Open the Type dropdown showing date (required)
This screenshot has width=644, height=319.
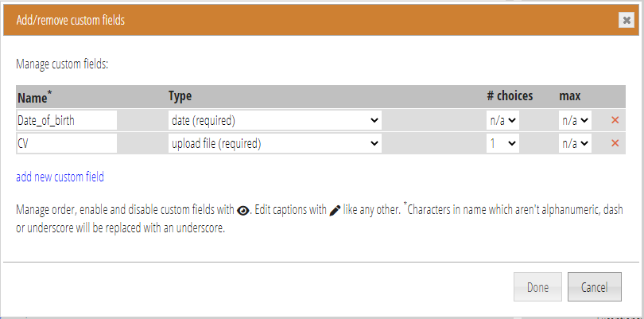tap(275, 120)
